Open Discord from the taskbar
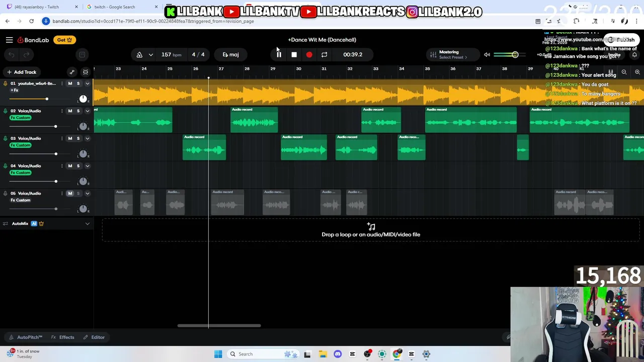 [338, 354]
